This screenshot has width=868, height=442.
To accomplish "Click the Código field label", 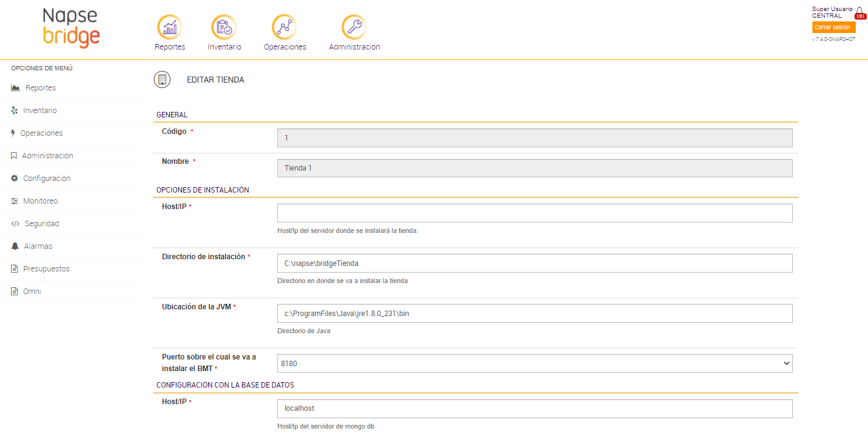I will [174, 131].
